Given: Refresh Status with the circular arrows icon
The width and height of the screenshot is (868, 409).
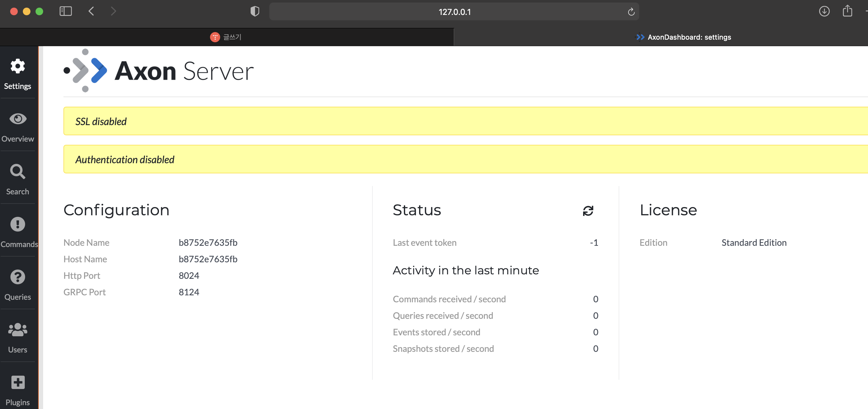Looking at the screenshot, I should (588, 211).
